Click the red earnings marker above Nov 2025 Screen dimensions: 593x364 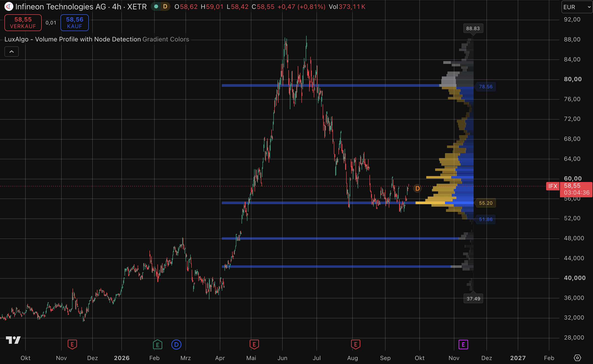[x=72, y=344]
